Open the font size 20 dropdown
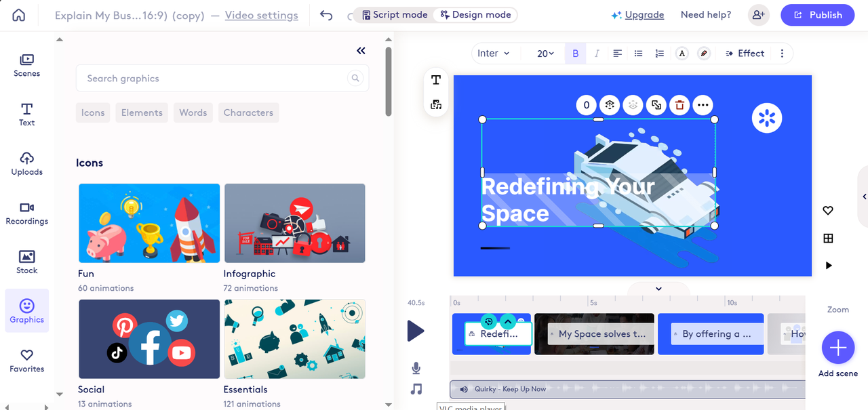 tap(545, 54)
